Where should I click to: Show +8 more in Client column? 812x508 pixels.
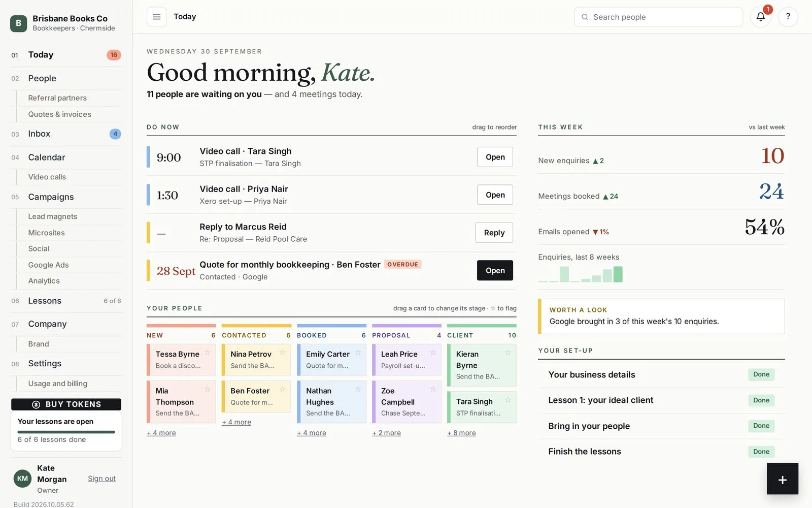click(461, 433)
